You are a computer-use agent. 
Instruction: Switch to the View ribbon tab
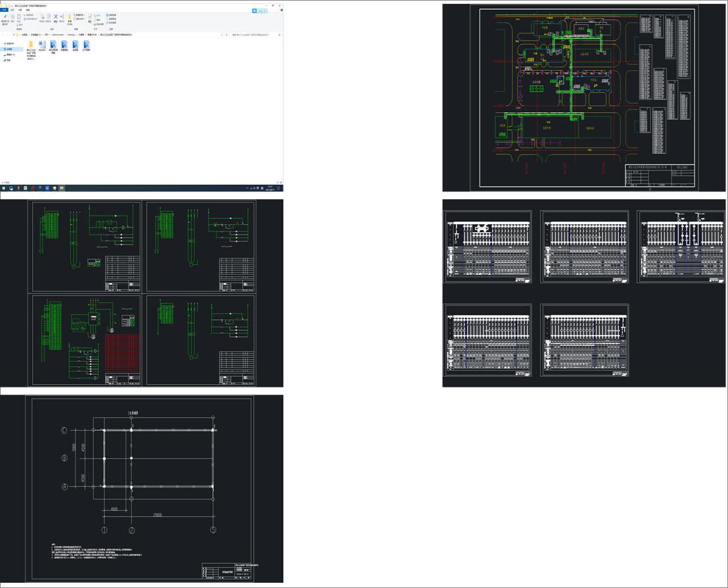28,10
